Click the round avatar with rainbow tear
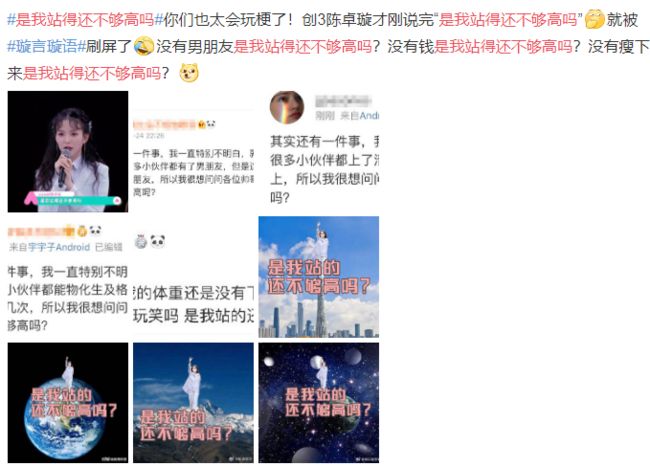Image resolution: width=650 pixels, height=466 pixels. tap(287, 107)
